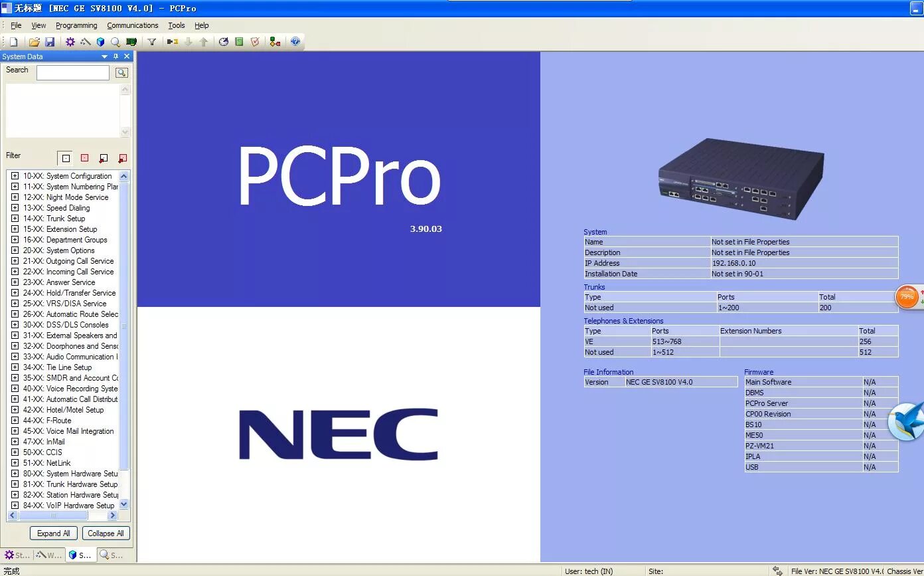Image resolution: width=924 pixels, height=576 pixels.
Task: Switch to the cube 'S...' bottom tab
Action: pos(80,555)
